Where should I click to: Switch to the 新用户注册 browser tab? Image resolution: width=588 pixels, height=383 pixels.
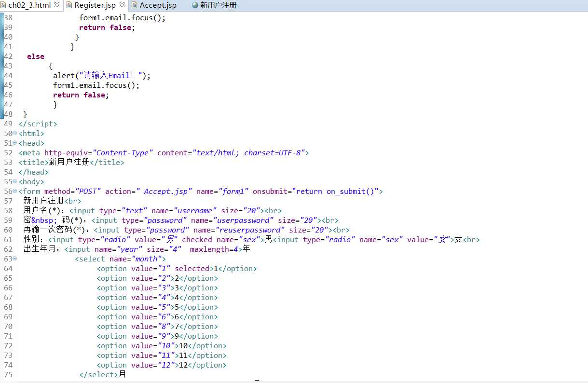[x=214, y=5]
